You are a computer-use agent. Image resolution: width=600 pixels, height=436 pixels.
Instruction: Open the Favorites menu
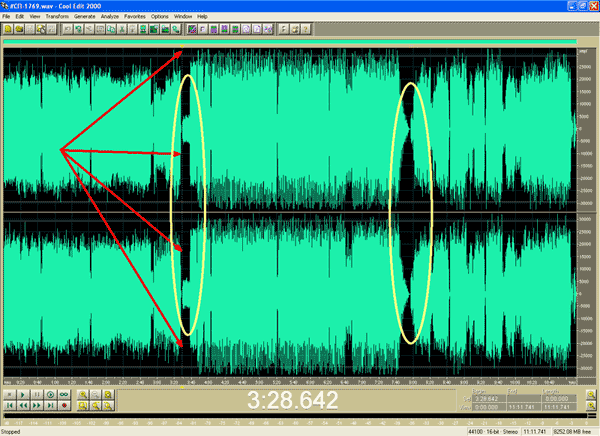coord(135,17)
